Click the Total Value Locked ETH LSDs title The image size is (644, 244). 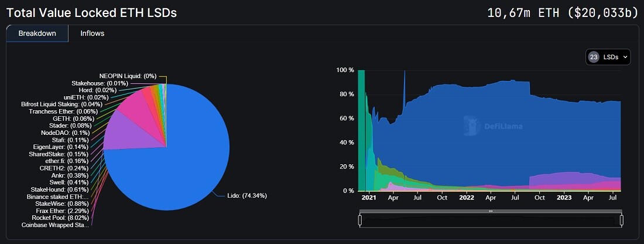tap(91, 13)
